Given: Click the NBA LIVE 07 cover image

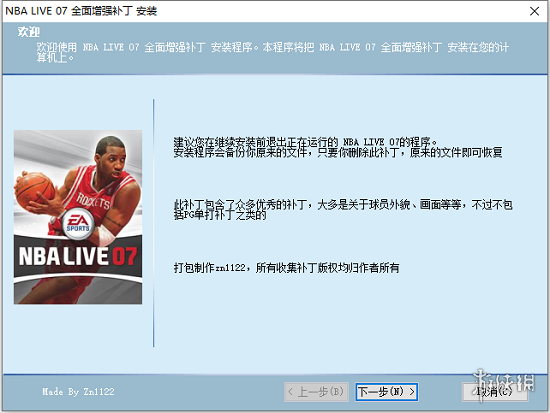Looking at the screenshot, I should tap(78, 217).
